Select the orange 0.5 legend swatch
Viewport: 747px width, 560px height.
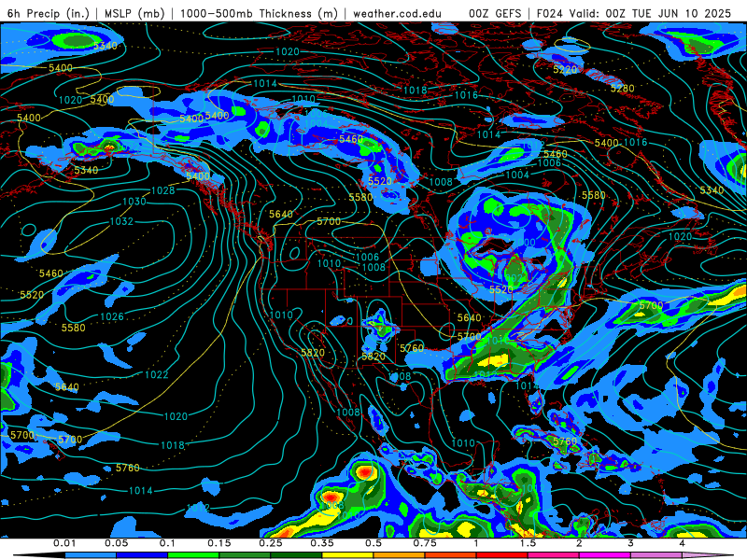pos(400,555)
